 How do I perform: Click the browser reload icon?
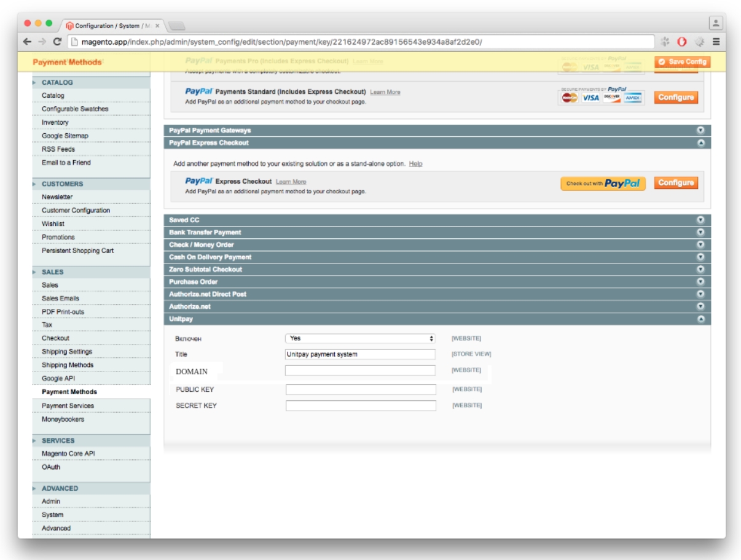57,42
